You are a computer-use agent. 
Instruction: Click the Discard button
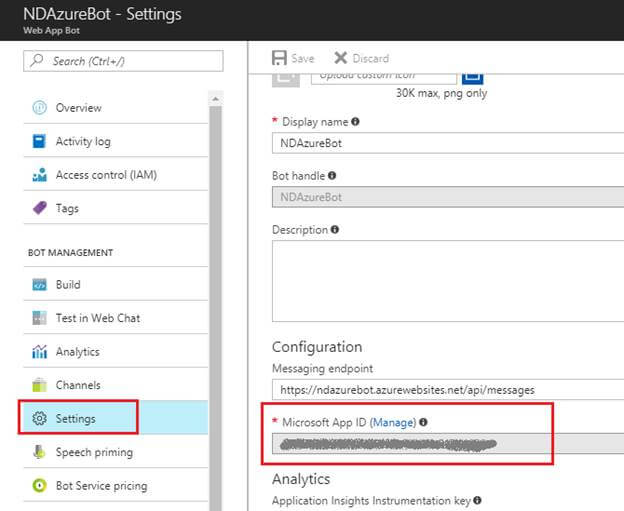[361, 58]
